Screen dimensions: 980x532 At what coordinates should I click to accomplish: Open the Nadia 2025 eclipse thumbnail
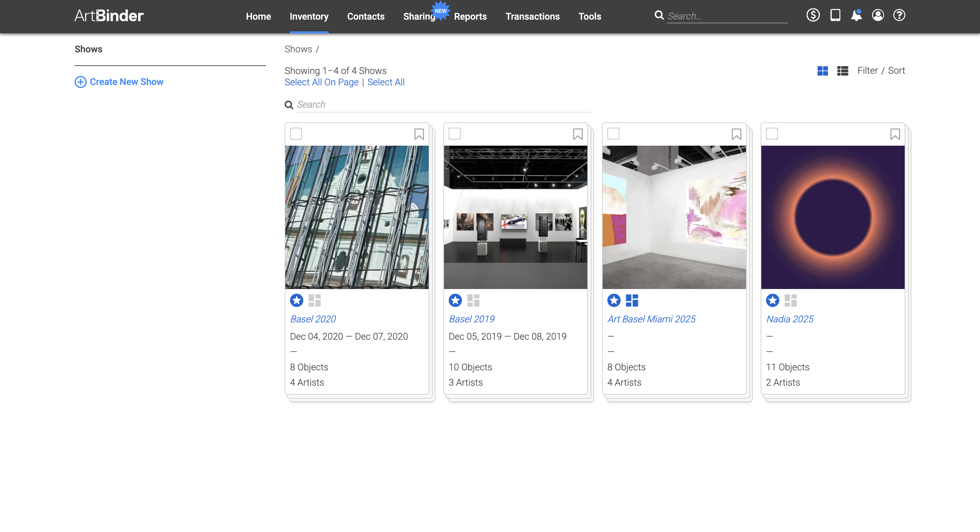[833, 217]
